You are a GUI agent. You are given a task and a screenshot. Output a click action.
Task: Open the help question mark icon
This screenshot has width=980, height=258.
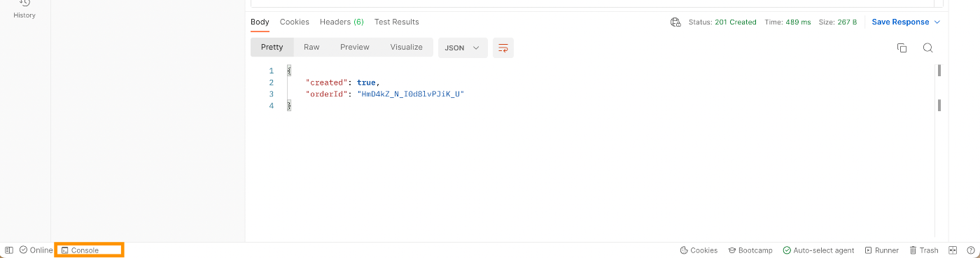969,250
